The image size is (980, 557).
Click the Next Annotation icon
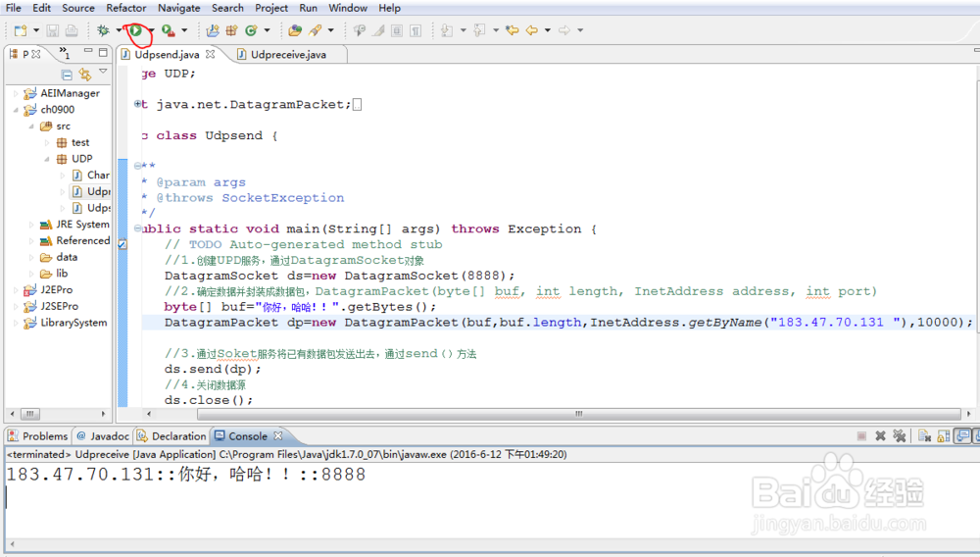click(x=447, y=30)
